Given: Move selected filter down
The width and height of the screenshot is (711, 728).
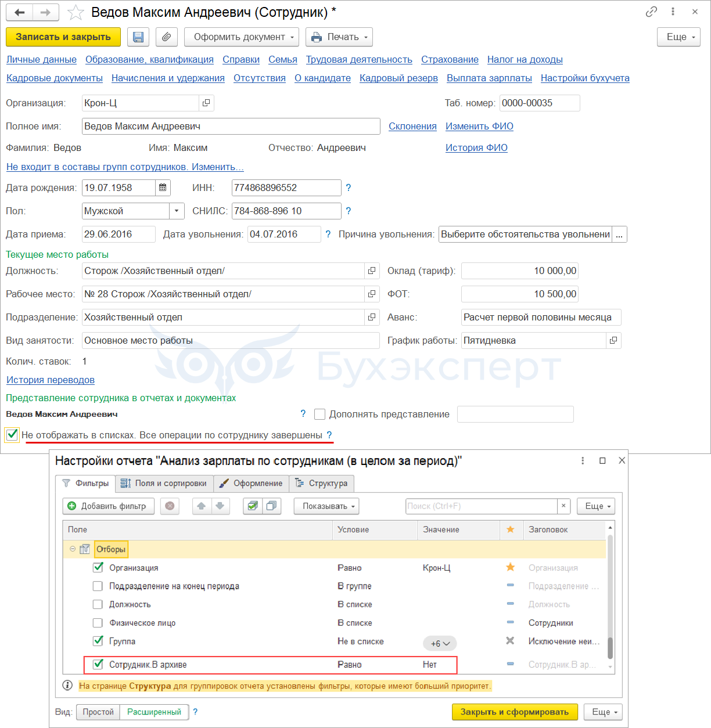Looking at the screenshot, I should pos(220,506).
